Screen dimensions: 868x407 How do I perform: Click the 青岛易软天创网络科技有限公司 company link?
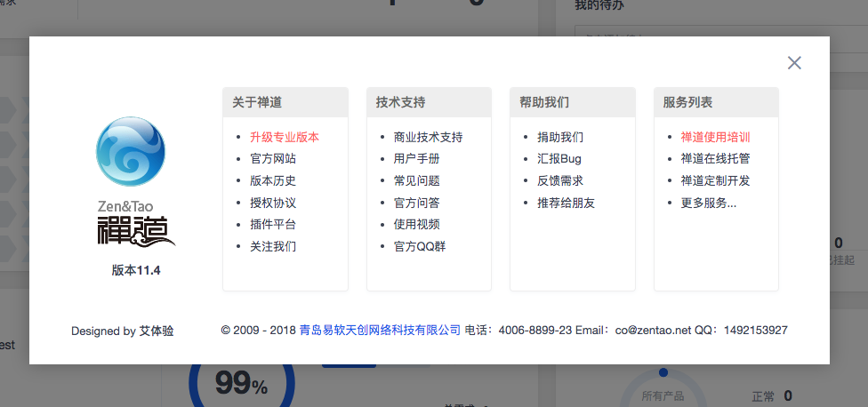tap(380, 331)
